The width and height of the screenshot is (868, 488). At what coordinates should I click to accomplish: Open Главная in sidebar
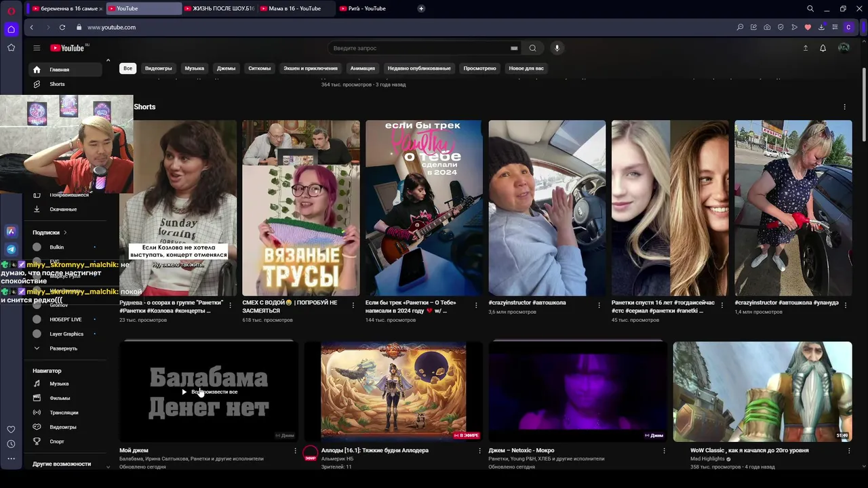[66, 70]
